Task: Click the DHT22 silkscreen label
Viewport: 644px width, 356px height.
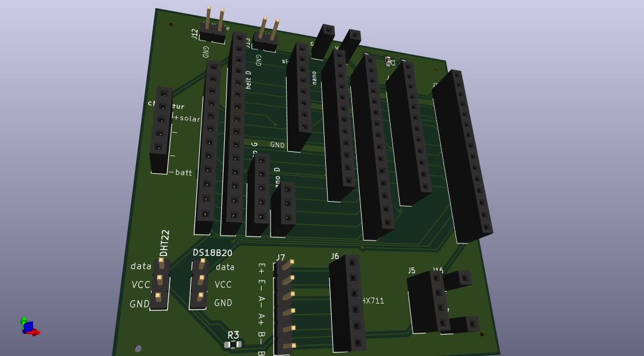Action: coord(165,243)
